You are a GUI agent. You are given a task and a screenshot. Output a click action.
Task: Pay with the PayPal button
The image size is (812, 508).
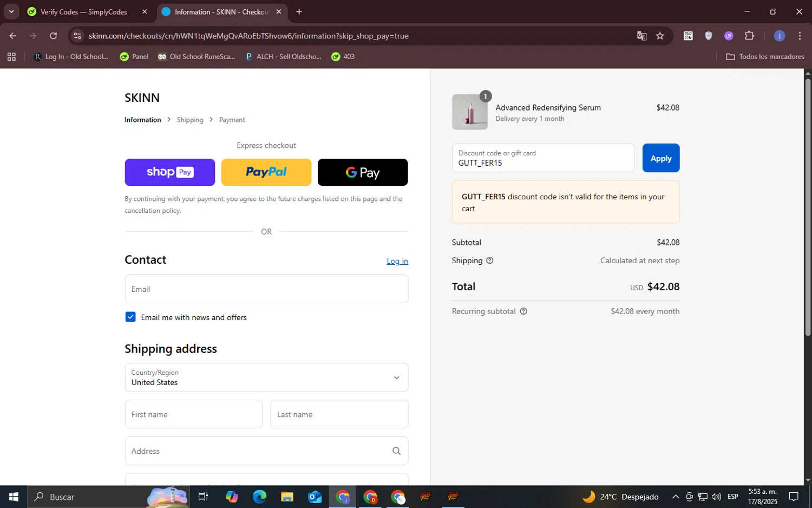(x=266, y=172)
